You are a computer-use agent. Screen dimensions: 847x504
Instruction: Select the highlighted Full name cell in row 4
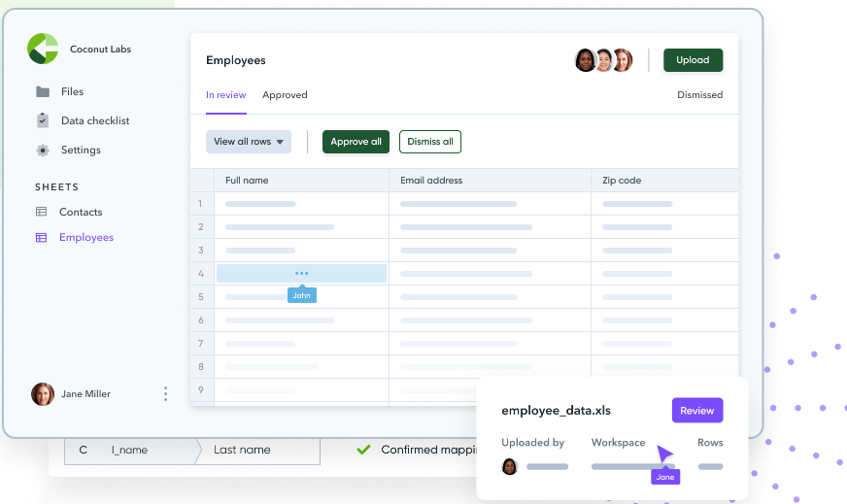pyautogui.click(x=301, y=274)
